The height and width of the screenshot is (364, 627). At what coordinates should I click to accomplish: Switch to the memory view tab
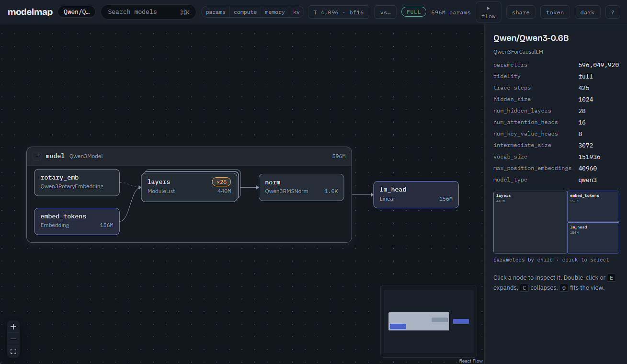click(275, 12)
